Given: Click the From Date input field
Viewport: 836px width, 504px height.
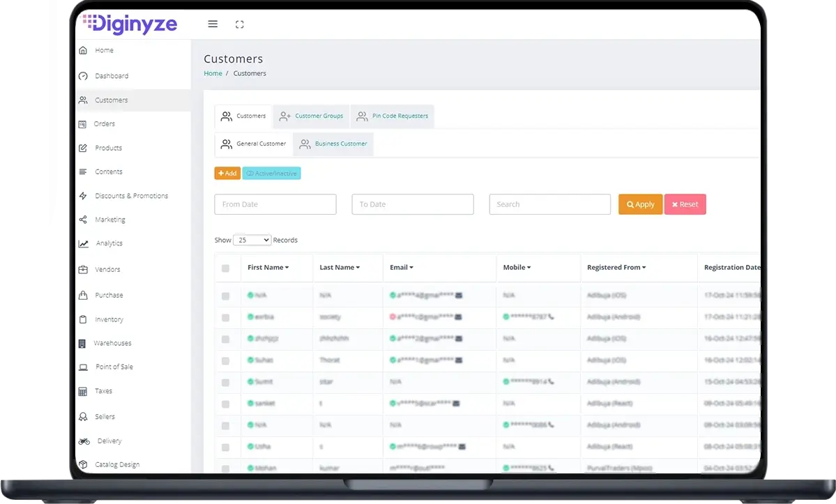Looking at the screenshot, I should 275,204.
